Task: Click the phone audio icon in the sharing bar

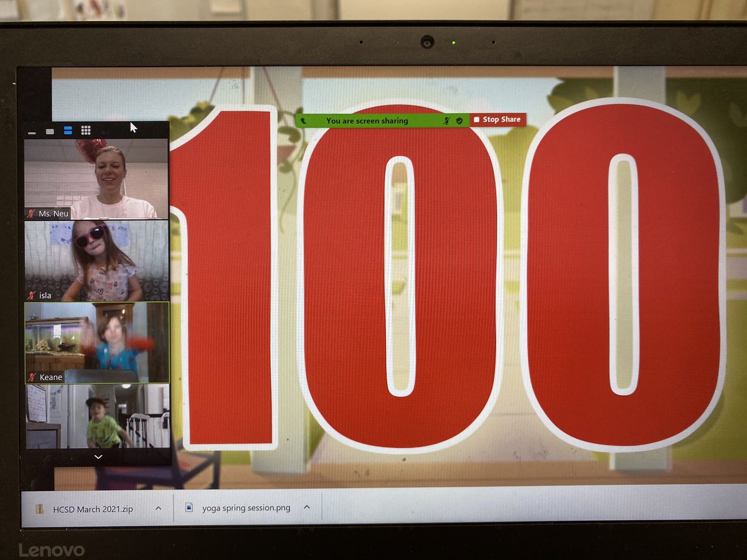Action: point(303,121)
